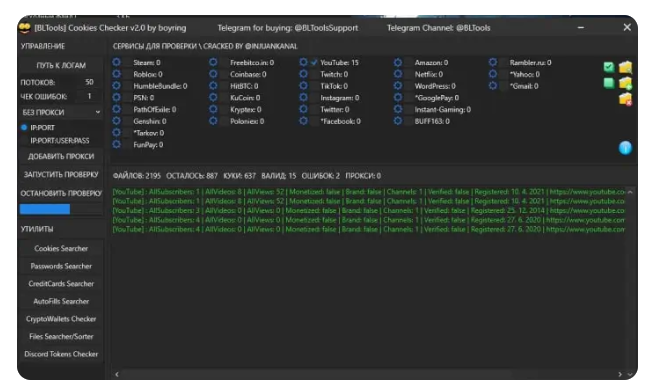
Task: Enable the *Facebook checkbox
Action: [x=314, y=121]
